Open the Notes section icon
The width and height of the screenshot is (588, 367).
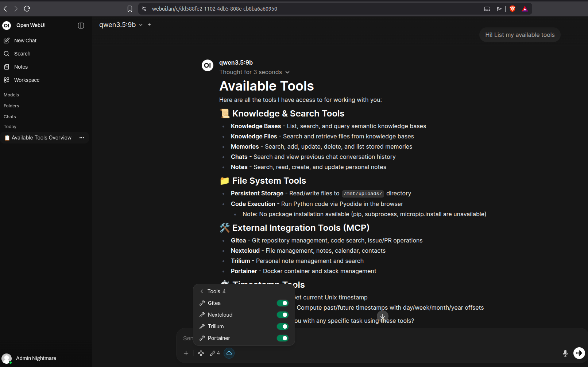[x=7, y=67]
